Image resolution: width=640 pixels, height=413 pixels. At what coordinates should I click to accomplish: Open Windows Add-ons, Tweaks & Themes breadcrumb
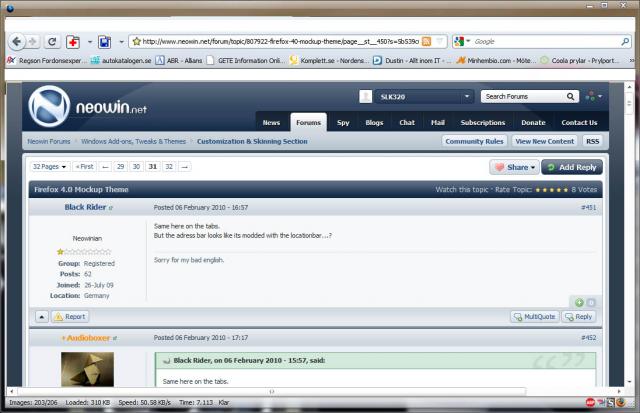click(x=133, y=141)
